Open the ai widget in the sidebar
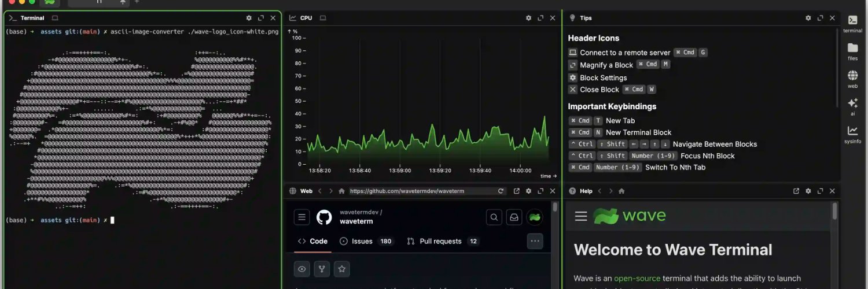 [x=852, y=106]
